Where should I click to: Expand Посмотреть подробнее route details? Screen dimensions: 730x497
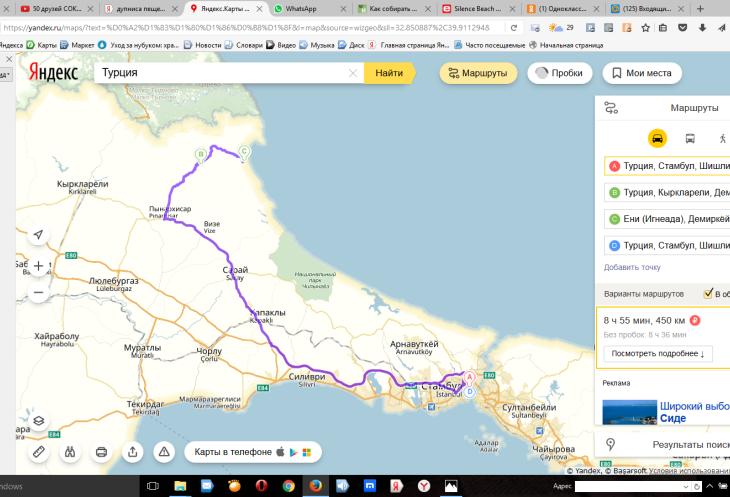(x=658, y=353)
